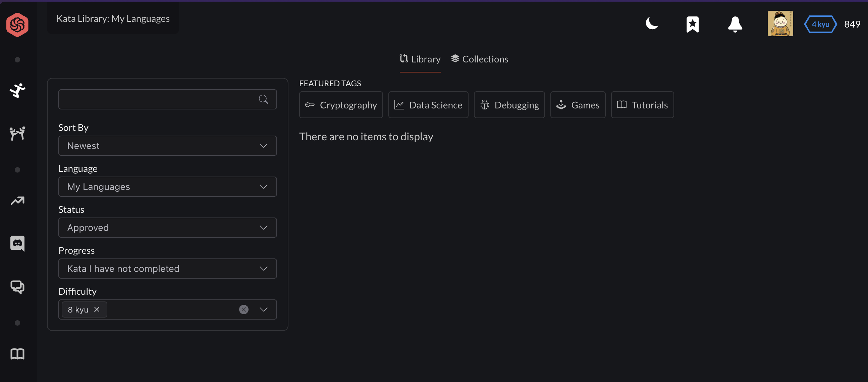Open the Leaderboard trending arrow icon

[x=17, y=201]
